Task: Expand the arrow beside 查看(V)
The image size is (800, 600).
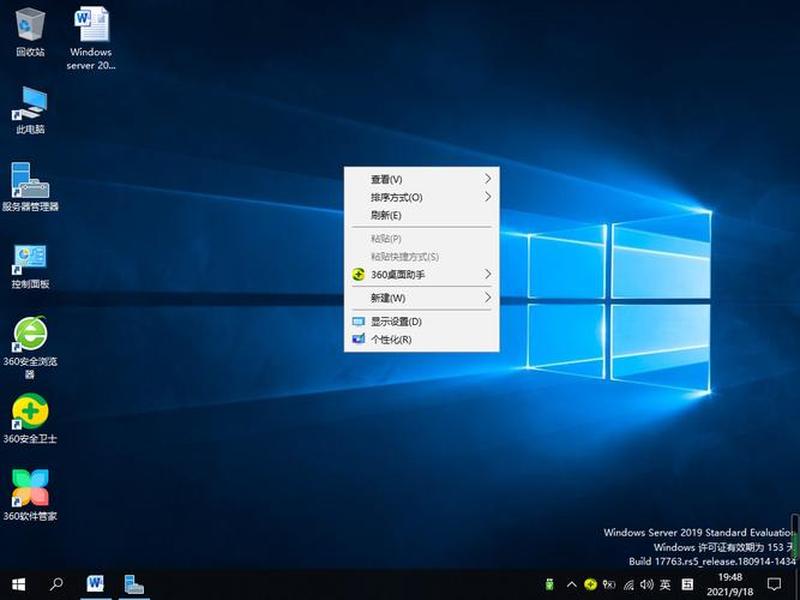Action: click(x=488, y=179)
